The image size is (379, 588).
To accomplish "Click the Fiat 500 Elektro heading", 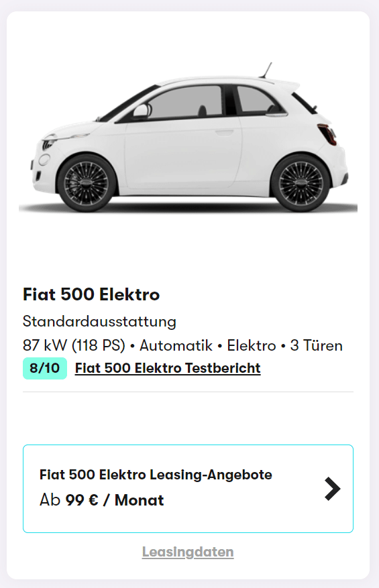I will 91,294.
